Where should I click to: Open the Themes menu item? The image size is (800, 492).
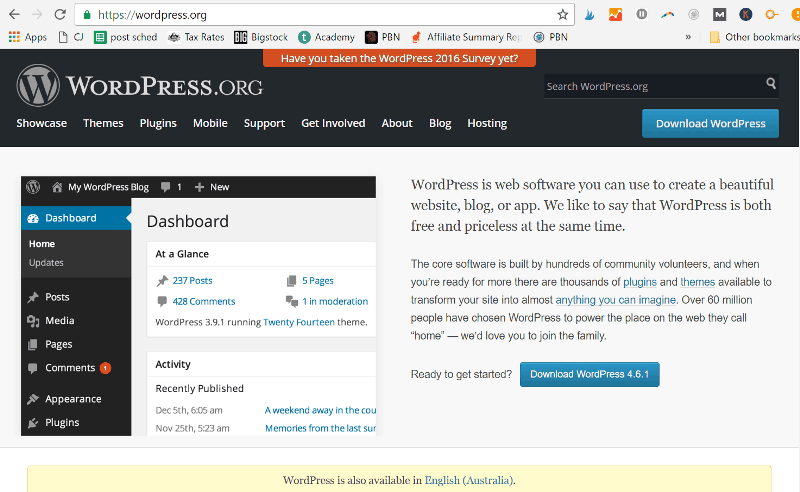tap(103, 123)
